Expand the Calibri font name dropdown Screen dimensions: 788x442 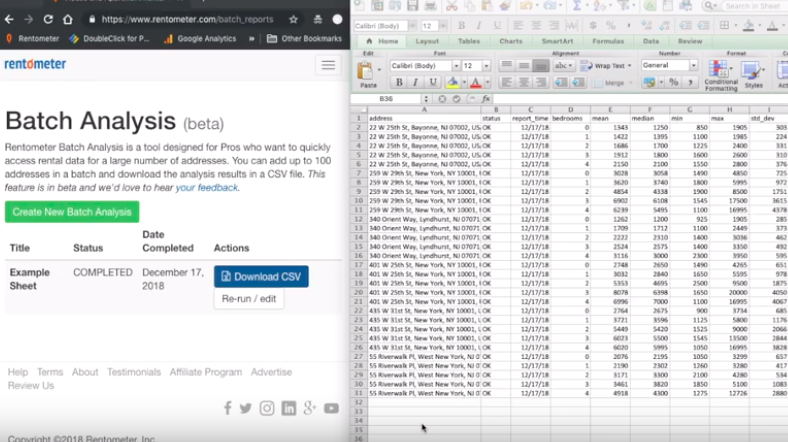click(x=454, y=66)
